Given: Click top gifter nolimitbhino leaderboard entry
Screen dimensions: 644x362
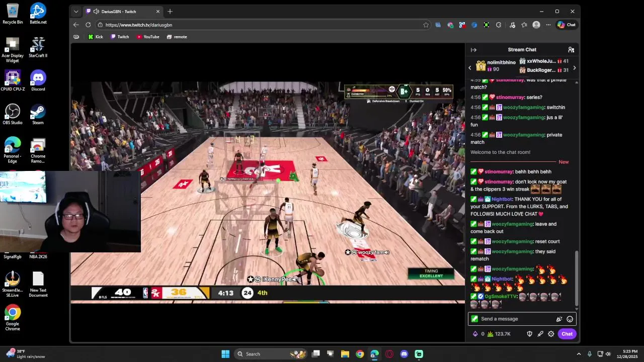Looking at the screenshot, I should click(495, 66).
